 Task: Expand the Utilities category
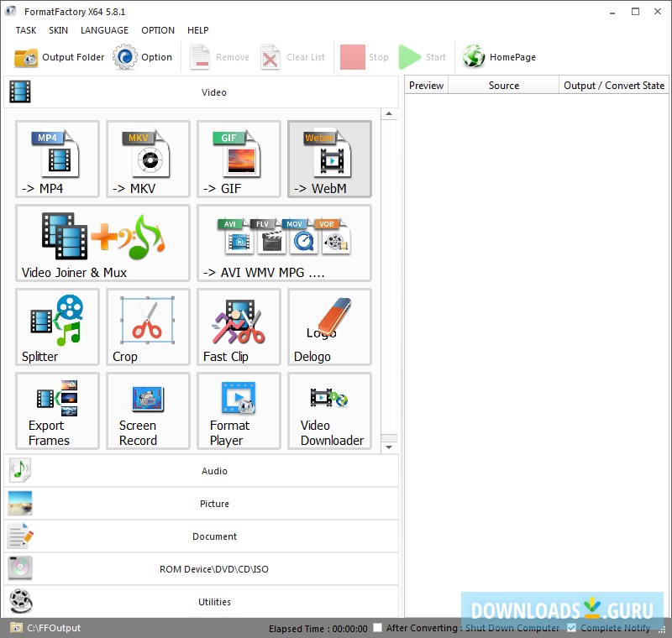(201, 602)
